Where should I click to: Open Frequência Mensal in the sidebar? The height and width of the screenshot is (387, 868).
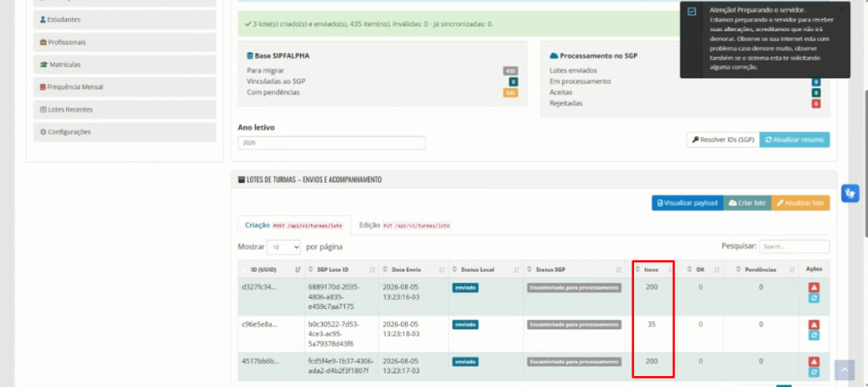[x=125, y=86]
